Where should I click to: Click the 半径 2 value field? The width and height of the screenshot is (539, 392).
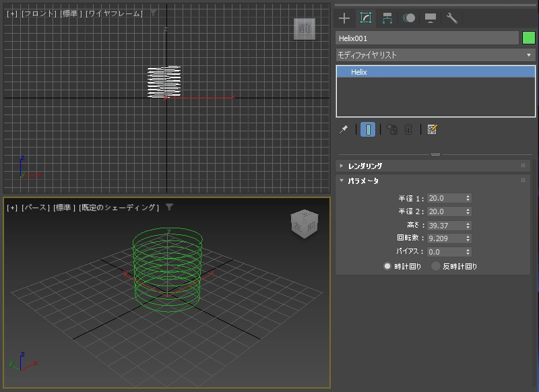click(445, 211)
